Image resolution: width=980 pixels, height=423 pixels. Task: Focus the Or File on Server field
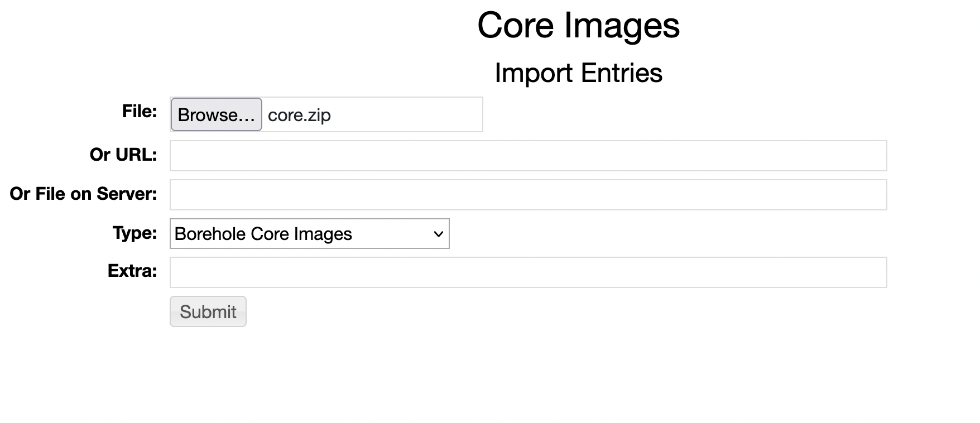pyautogui.click(x=528, y=195)
